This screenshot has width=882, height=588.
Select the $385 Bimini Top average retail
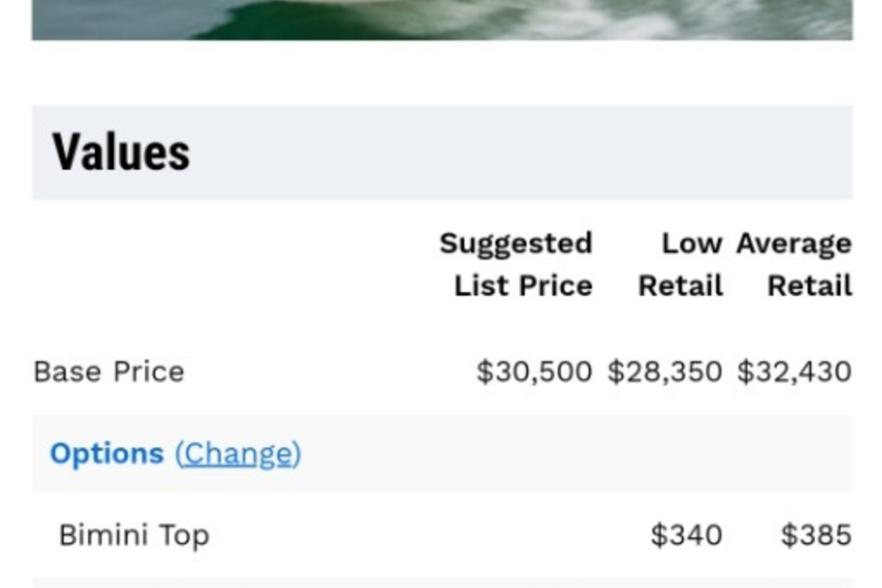817,535
